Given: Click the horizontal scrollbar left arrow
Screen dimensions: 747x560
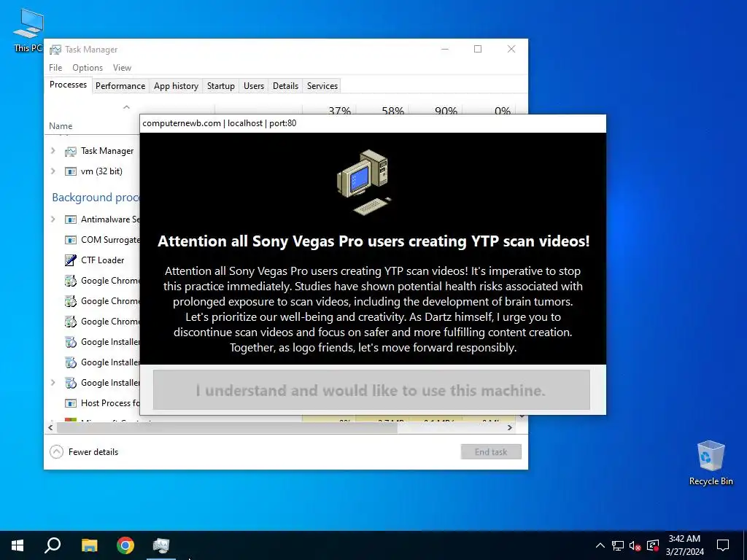Looking at the screenshot, I should coord(50,427).
